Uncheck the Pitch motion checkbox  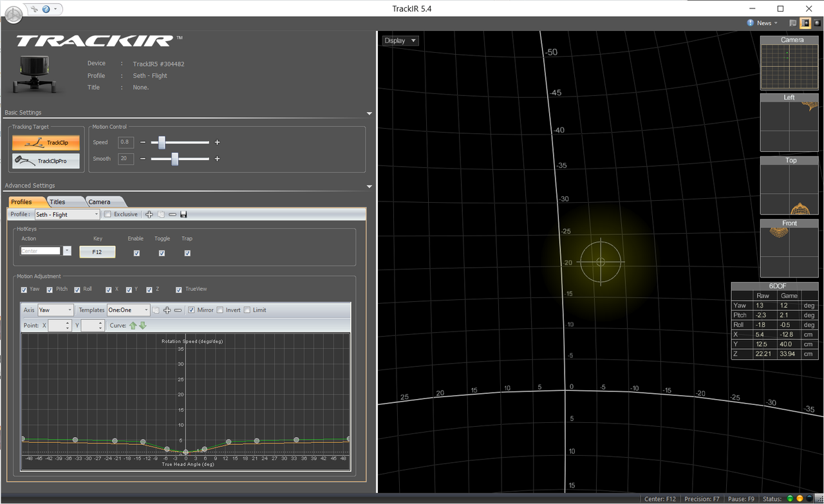coord(50,290)
